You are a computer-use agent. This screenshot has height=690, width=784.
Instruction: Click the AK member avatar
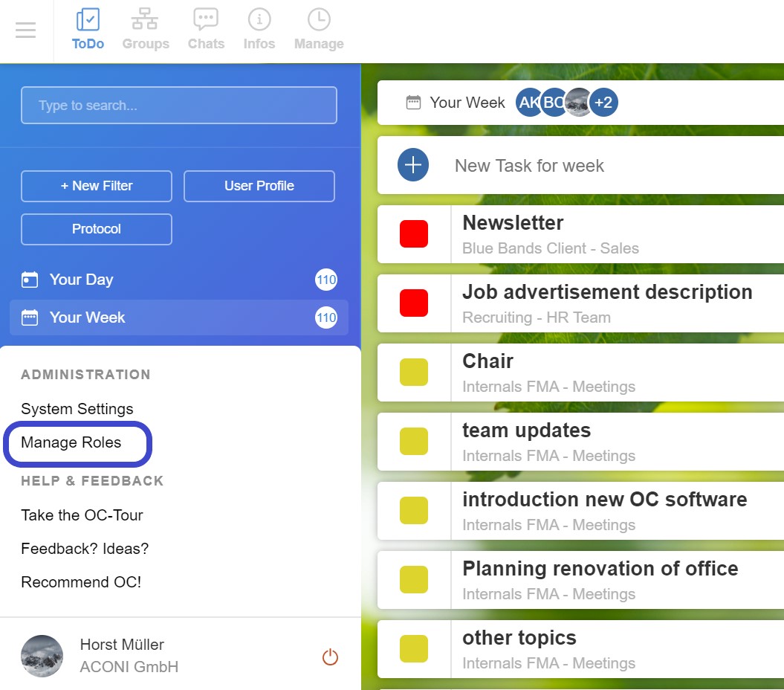pyautogui.click(x=529, y=103)
